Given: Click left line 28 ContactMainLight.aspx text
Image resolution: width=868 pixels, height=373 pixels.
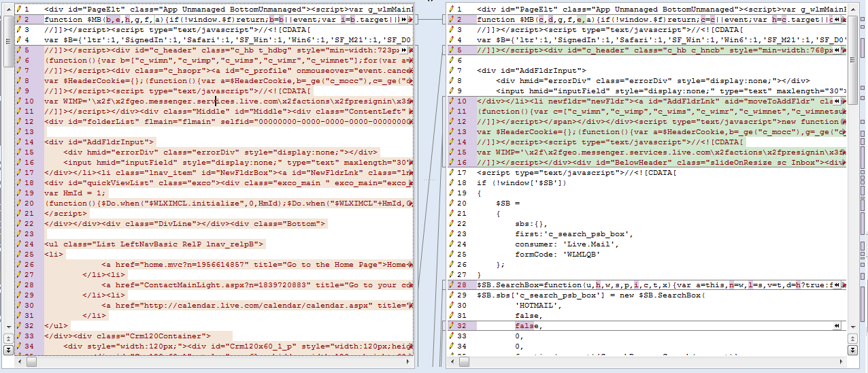Looking at the screenshot, I should coord(257,285).
